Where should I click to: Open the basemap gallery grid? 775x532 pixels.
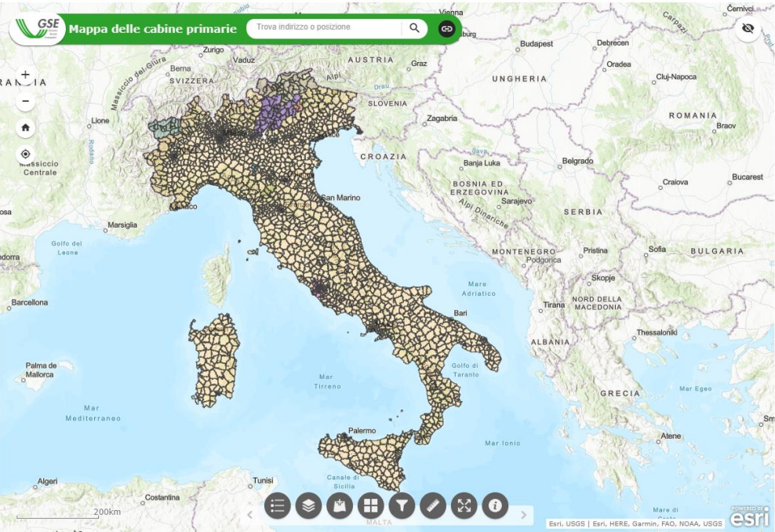point(370,506)
